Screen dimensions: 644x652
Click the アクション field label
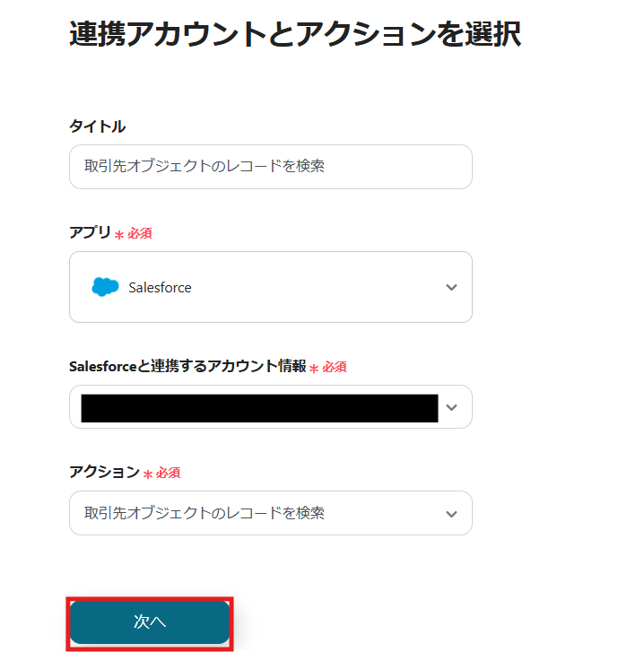(x=104, y=472)
